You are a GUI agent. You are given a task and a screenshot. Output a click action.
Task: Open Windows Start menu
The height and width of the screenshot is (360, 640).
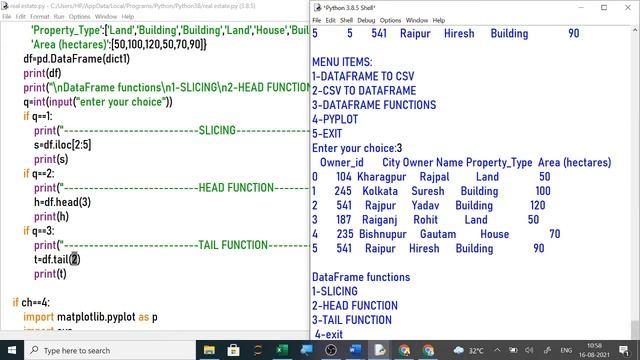[x=12, y=350]
